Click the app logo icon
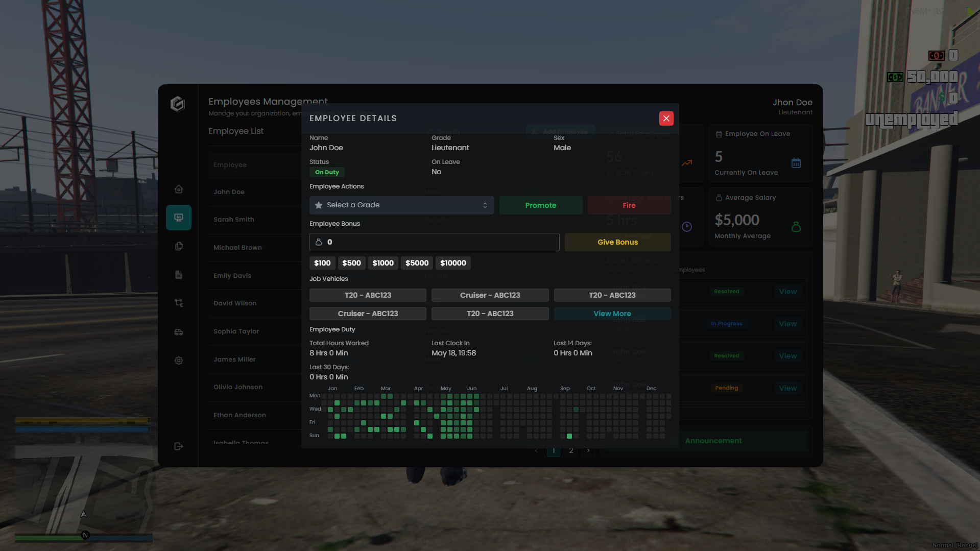Screen dimensions: 980x551 click(177, 104)
